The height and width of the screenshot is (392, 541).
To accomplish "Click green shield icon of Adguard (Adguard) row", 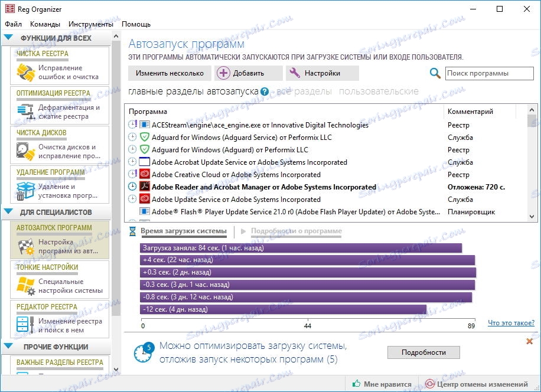I will point(144,149).
